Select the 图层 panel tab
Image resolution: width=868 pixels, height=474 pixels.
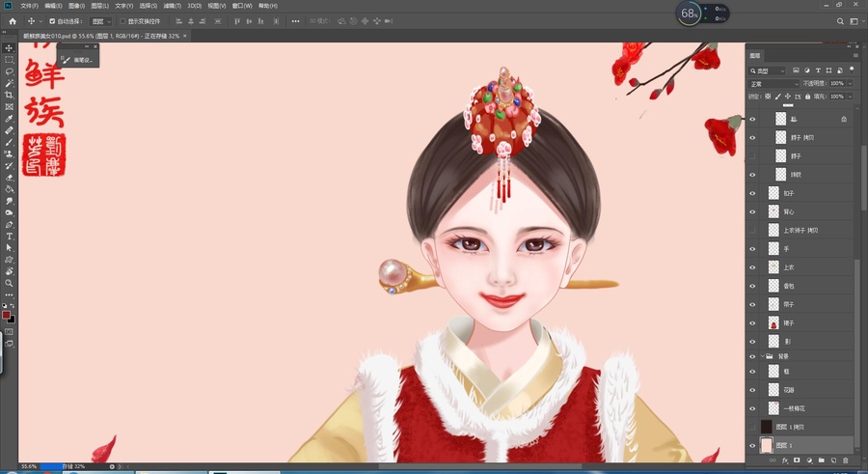click(755, 55)
